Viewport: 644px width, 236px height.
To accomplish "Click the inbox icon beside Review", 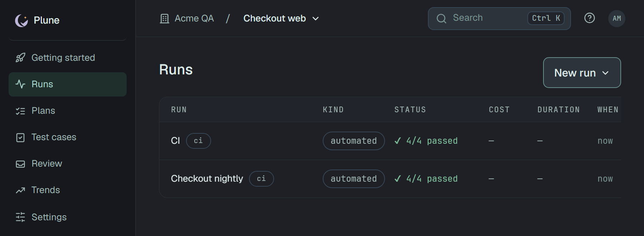I will 20,164.
